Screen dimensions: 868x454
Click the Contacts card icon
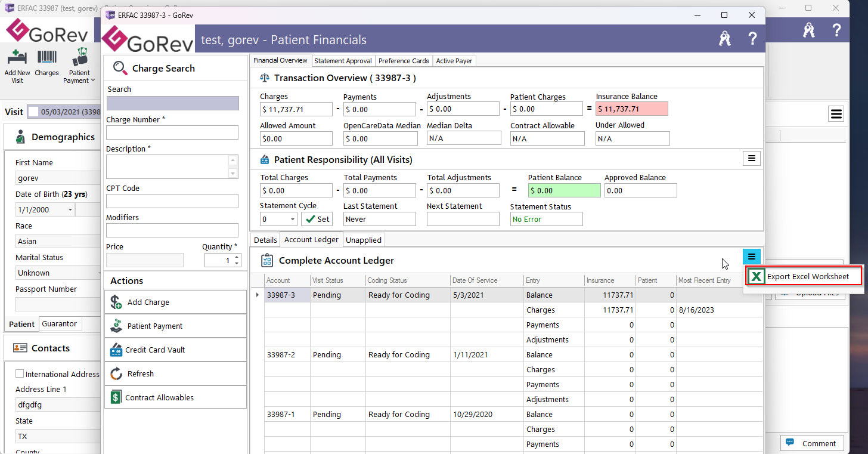pos(20,348)
